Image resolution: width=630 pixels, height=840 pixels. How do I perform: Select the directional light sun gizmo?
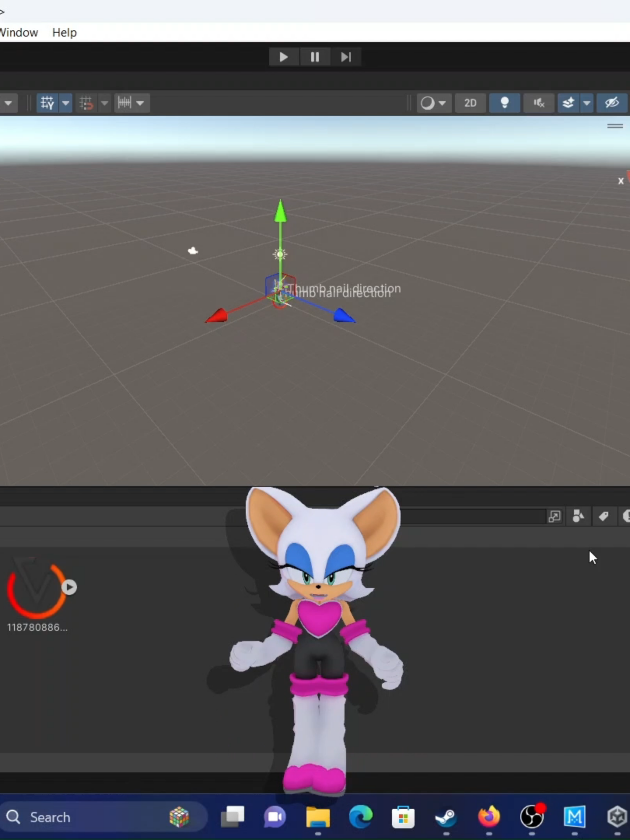tap(280, 254)
